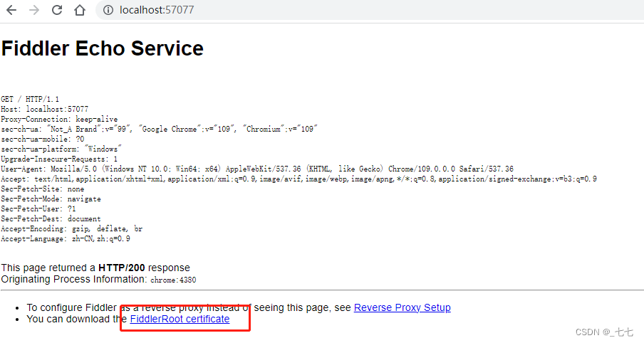The image size is (644, 343).
Task: Download the FiddlerRoot certificate link
Action: pos(180,319)
